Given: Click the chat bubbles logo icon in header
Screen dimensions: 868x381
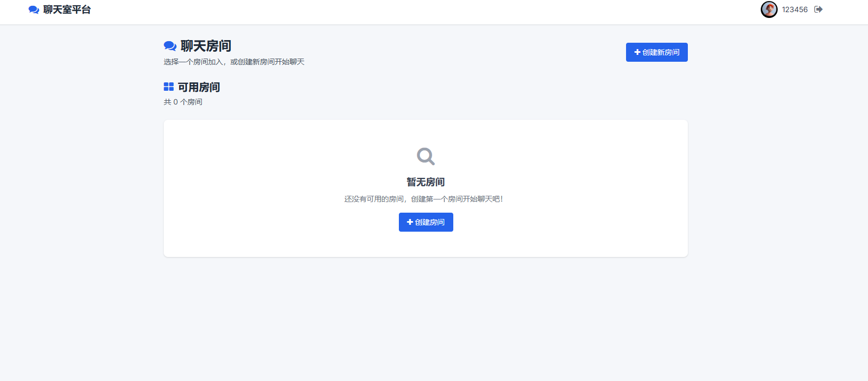Looking at the screenshot, I should pos(34,9).
